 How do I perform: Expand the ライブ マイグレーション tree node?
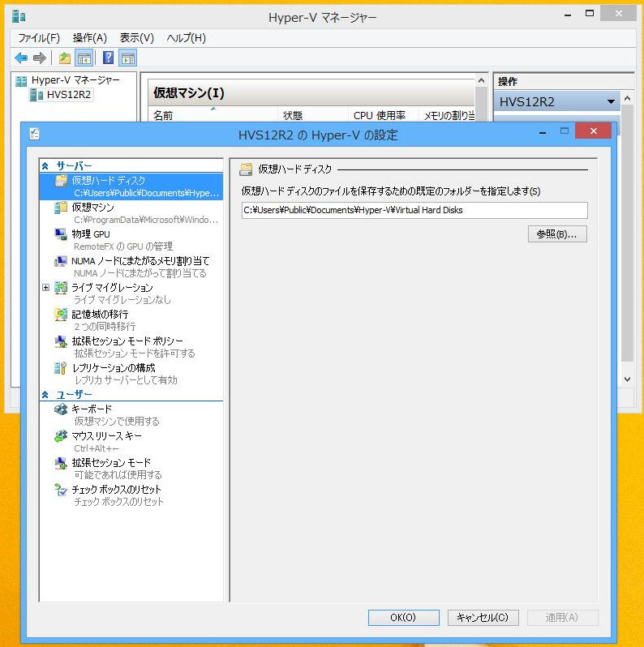(45, 288)
